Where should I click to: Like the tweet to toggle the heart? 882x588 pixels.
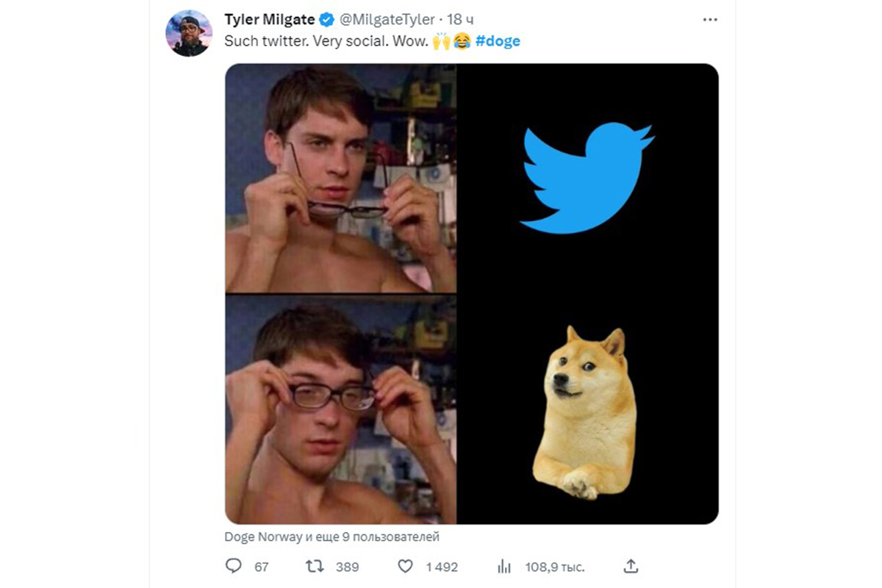(404, 567)
